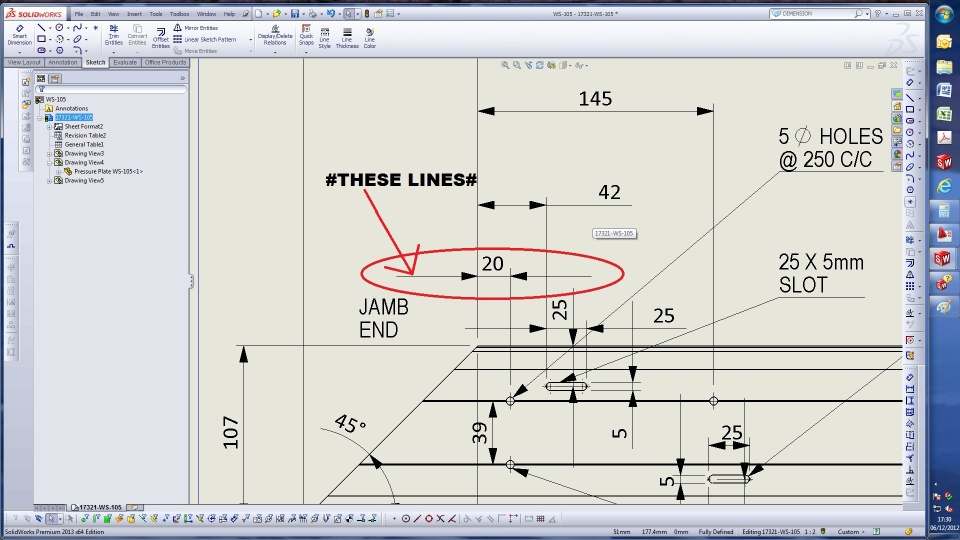Screen dimensions: 960x540
Task: Select the Linear Sketch Pattern tool
Action: tap(204, 39)
